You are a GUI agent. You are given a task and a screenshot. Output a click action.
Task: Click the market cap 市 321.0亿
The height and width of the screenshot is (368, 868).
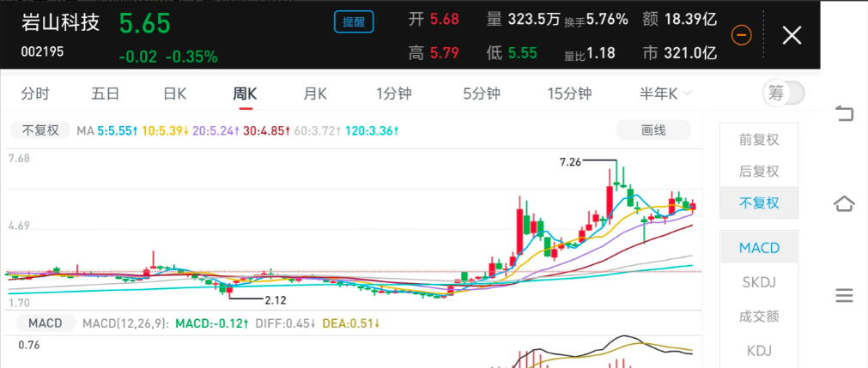point(680,53)
